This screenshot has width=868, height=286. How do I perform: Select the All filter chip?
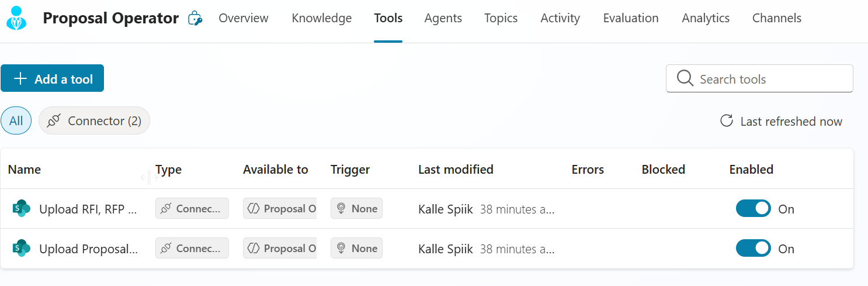click(x=16, y=121)
